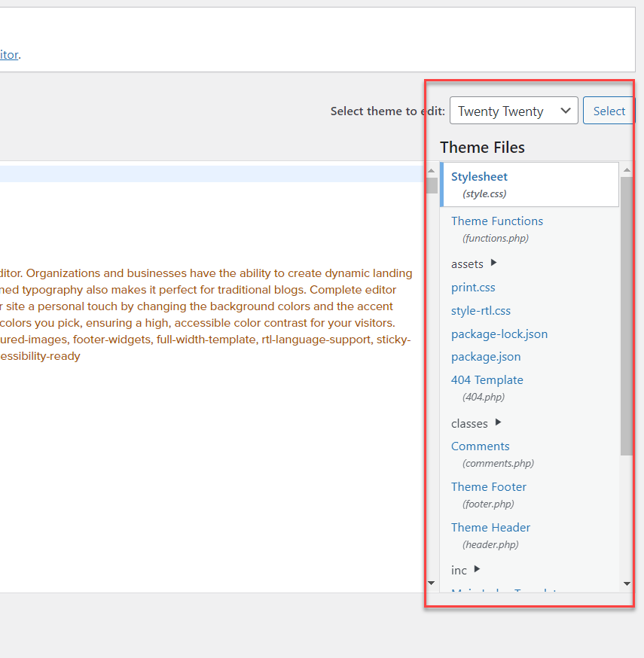The width and height of the screenshot is (644, 658).
Task: Click the (comments.php) filename text
Action: tap(498, 463)
